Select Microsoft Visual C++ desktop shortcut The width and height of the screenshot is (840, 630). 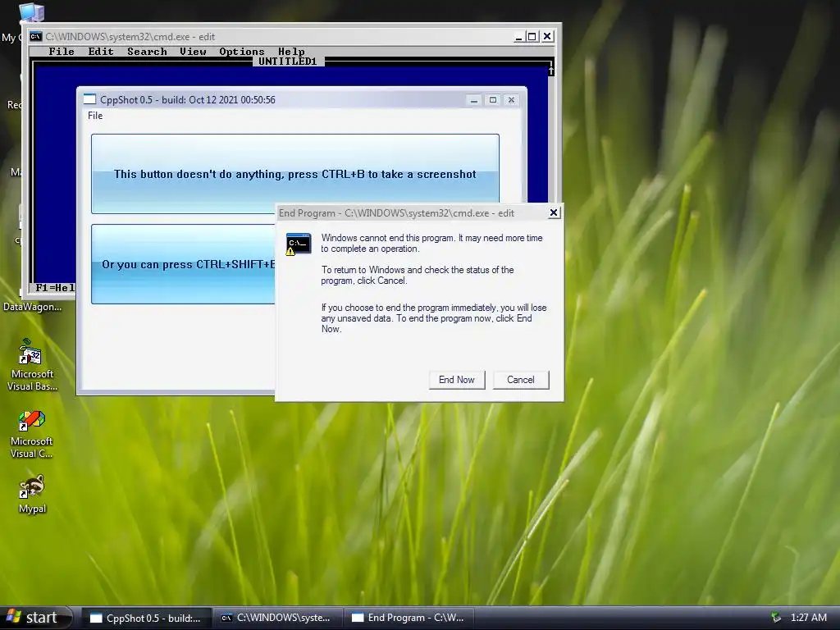pos(32,434)
